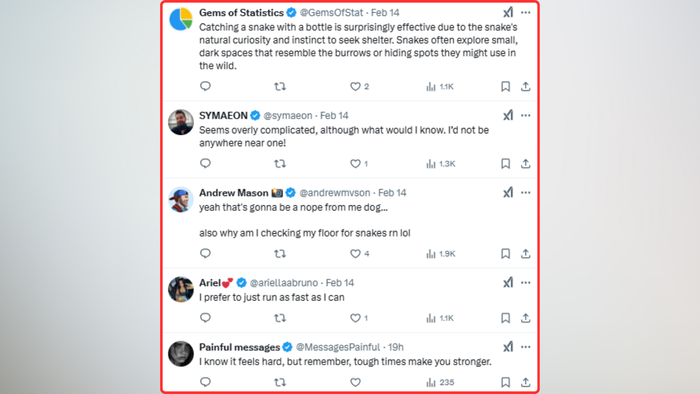Bookmark SYMAEON's tweet
The height and width of the screenshot is (394, 700).
(x=505, y=164)
